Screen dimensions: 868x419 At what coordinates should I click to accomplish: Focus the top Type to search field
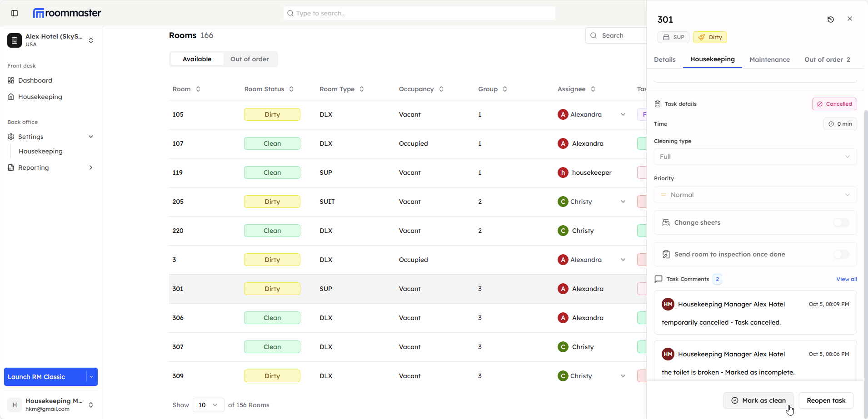(x=419, y=13)
